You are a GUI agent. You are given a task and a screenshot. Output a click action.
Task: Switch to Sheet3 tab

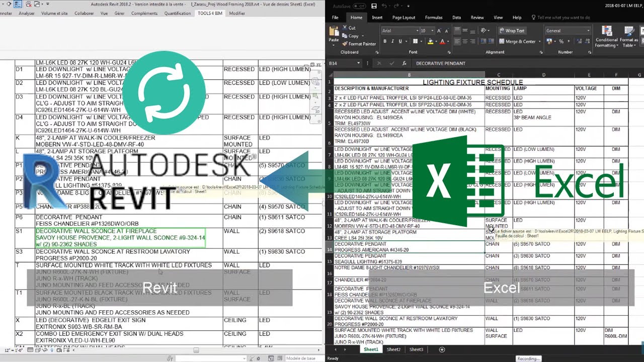(x=416, y=349)
